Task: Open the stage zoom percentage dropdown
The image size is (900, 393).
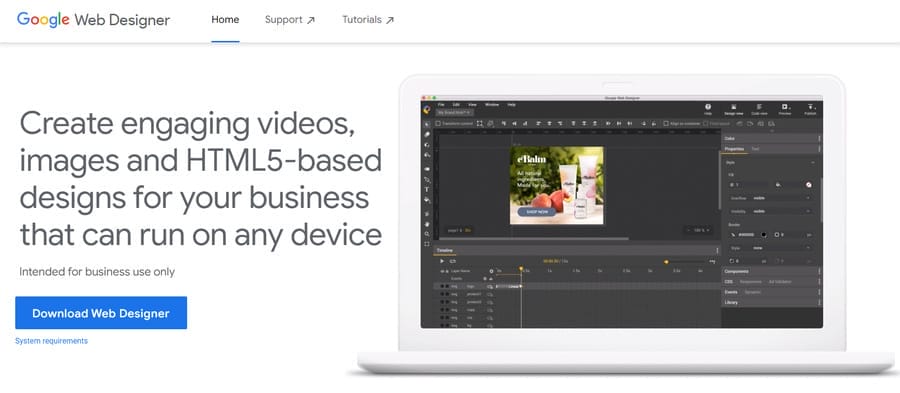Action: click(x=699, y=230)
